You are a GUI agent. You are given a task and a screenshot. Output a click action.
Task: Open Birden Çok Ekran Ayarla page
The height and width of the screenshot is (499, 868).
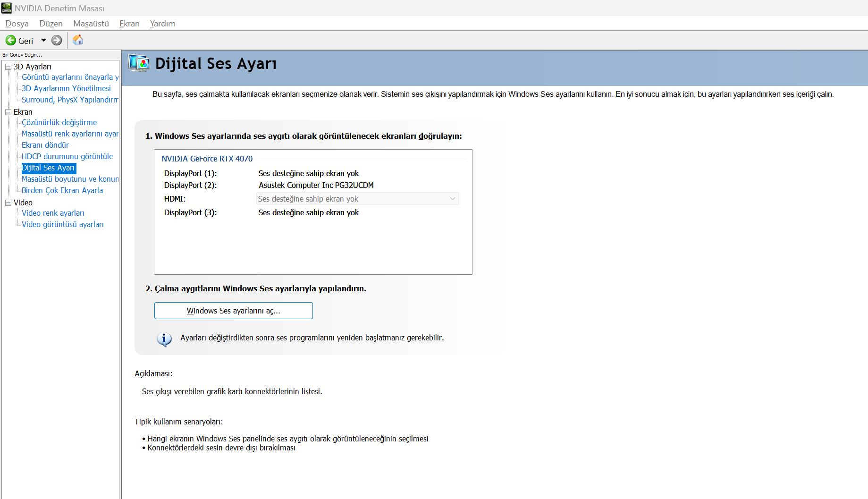point(62,190)
